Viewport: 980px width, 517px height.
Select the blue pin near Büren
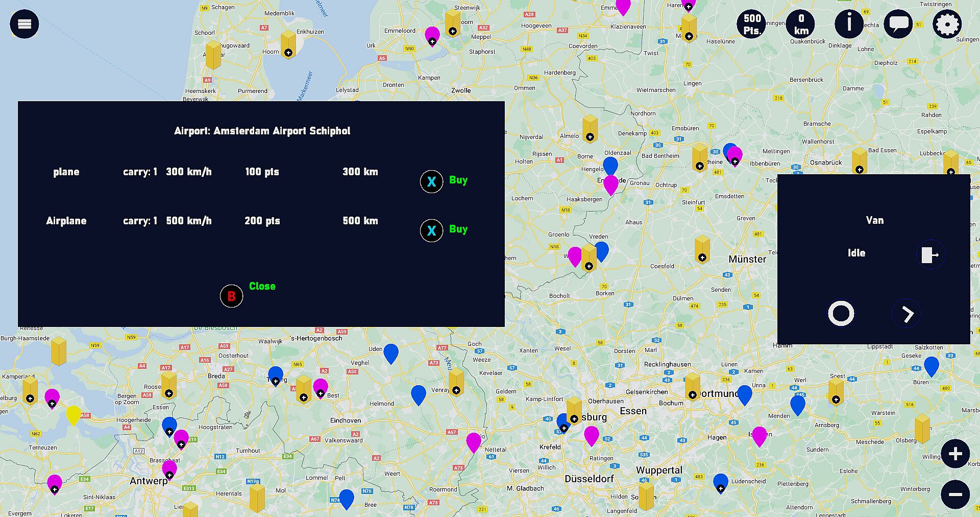click(x=932, y=366)
